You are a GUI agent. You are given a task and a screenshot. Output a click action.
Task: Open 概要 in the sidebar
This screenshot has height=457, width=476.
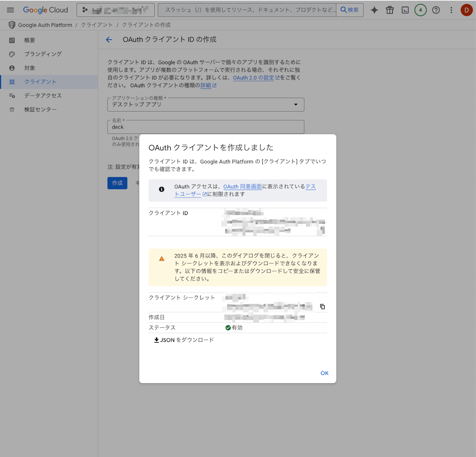(x=49, y=40)
